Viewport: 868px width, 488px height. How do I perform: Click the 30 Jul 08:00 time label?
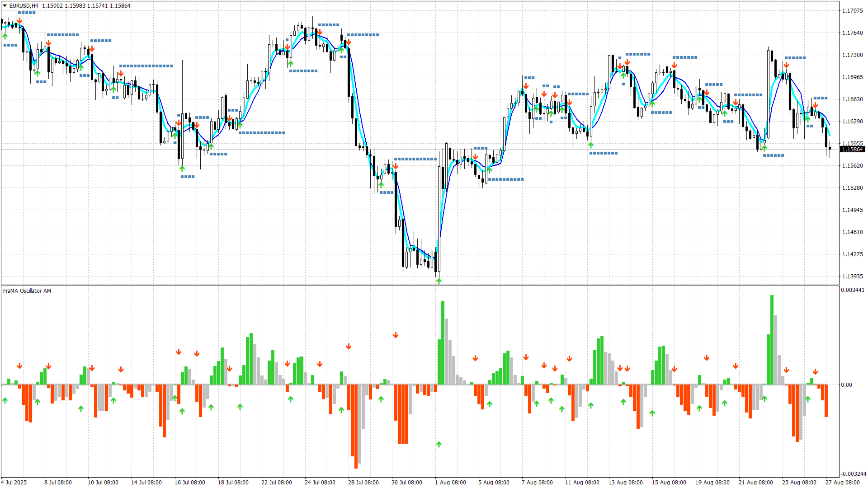click(407, 483)
